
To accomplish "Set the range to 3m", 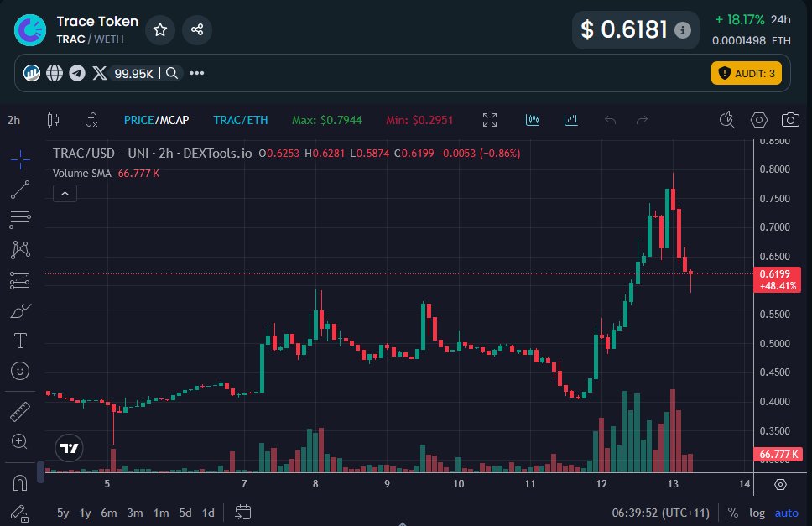I will pos(135,513).
